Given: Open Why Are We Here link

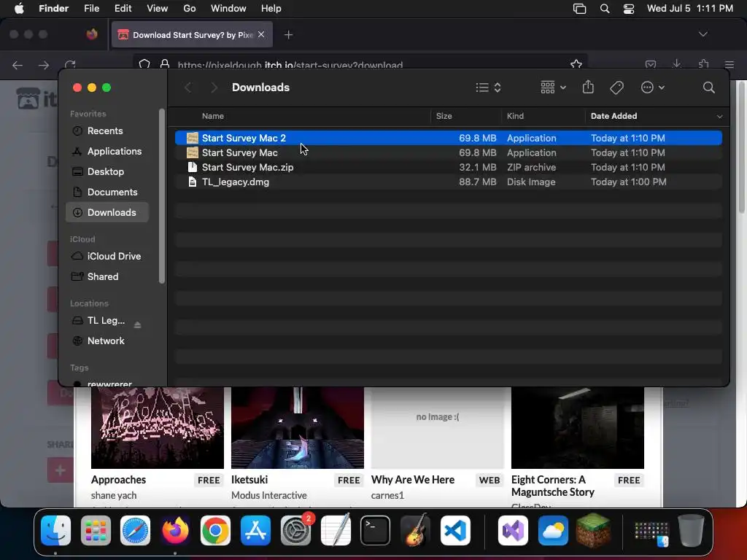Looking at the screenshot, I should pyautogui.click(x=413, y=480).
